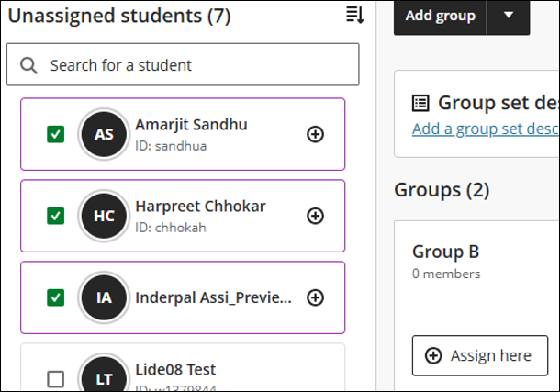
Task: Click Assign here in Group B
Action: [x=480, y=355]
